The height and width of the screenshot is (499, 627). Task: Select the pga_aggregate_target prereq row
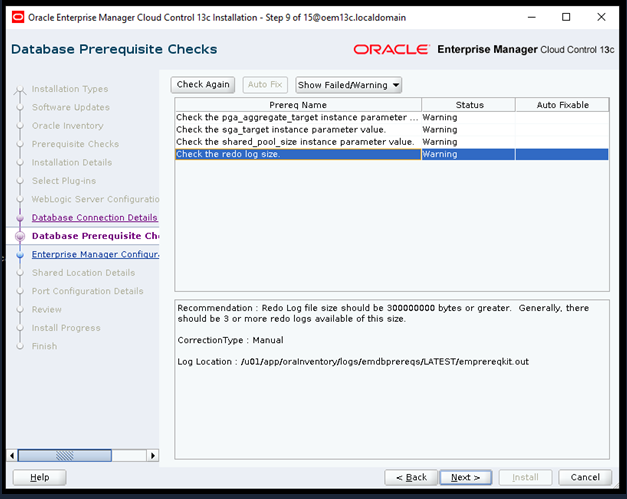[x=392, y=117]
